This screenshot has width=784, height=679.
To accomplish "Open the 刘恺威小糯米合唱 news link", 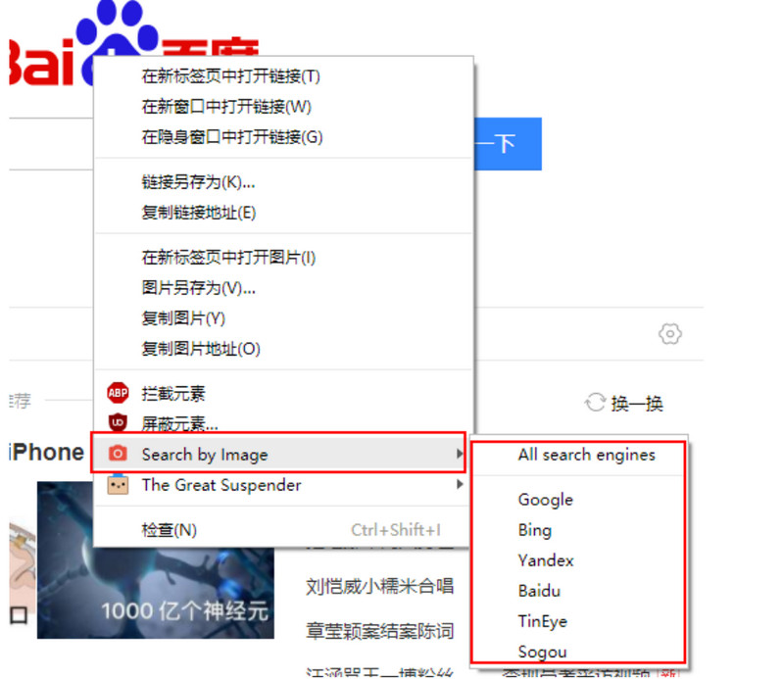I will click(x=379, y=586).
